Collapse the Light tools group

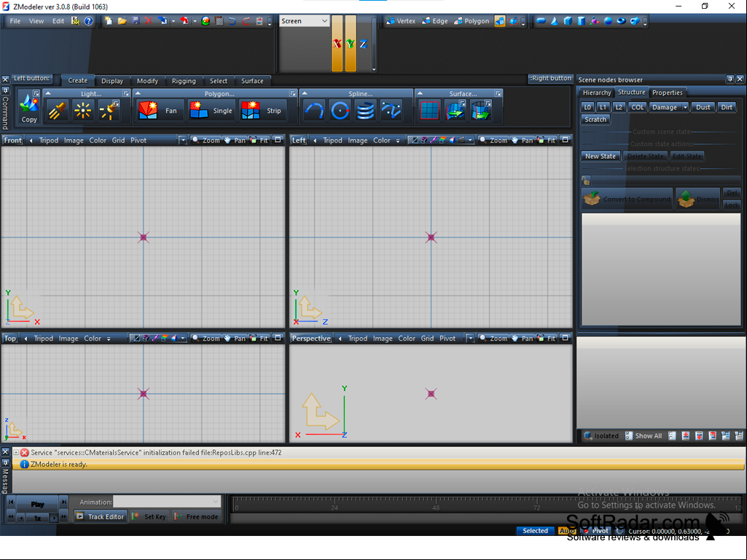tap(48, 93)
